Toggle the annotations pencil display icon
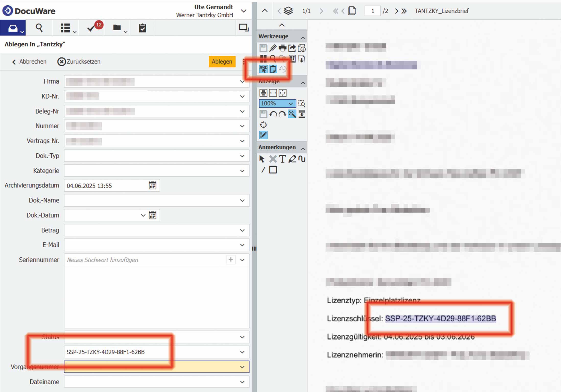 [x=263, y=135]
